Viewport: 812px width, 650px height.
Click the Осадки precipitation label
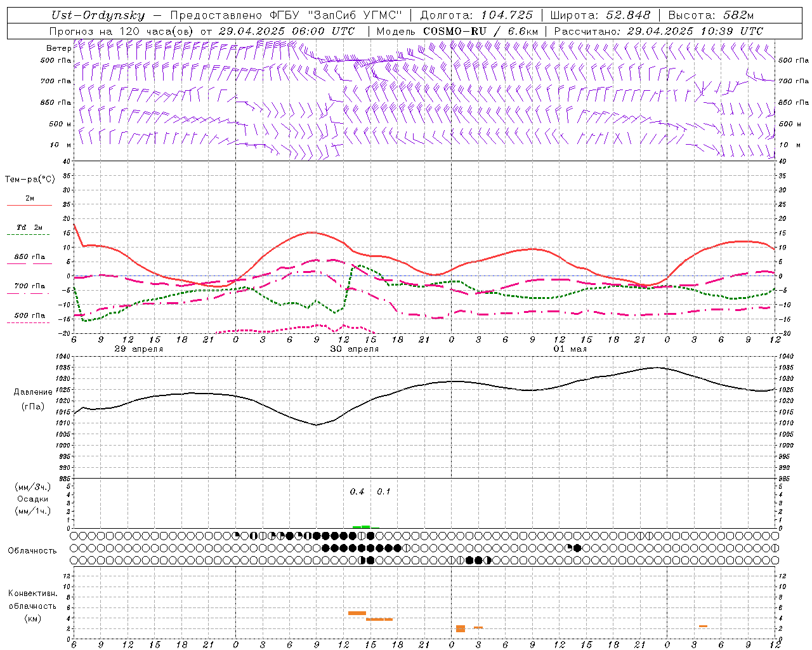[32, 499]
